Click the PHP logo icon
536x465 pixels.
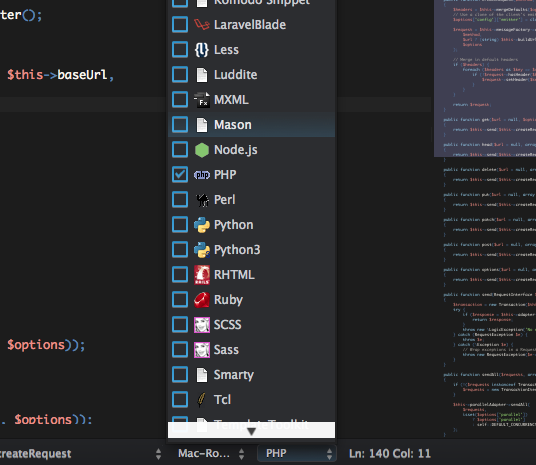point(202,175)
